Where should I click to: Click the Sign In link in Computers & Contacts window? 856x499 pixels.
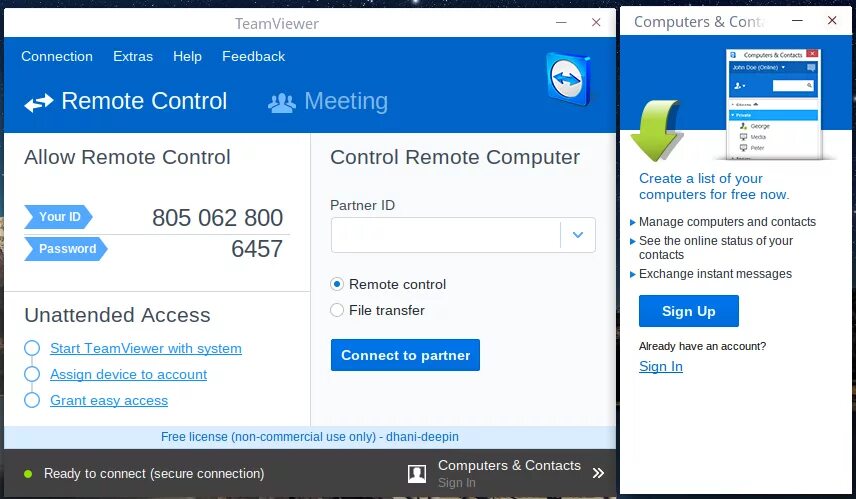click(x=661, y=366)
